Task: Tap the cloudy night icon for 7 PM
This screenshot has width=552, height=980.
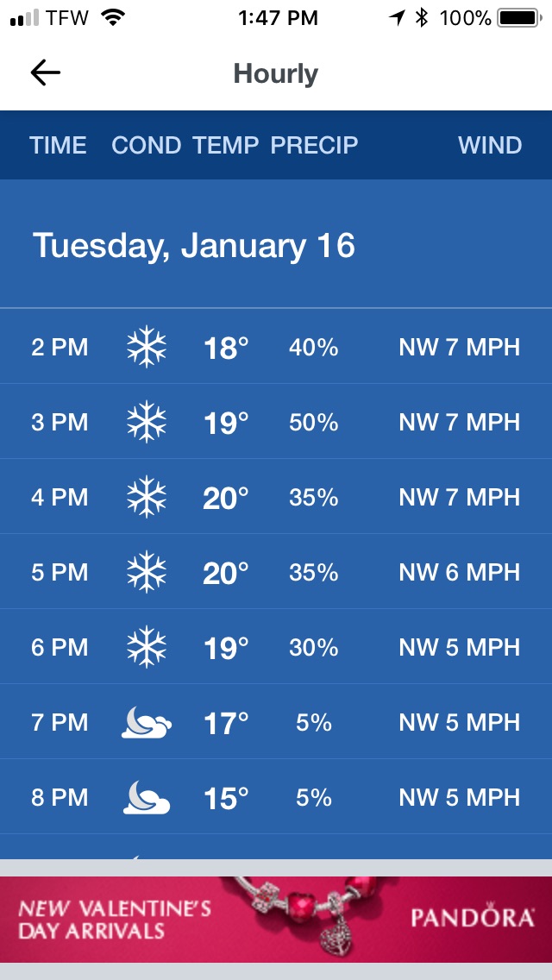Action: tap(147, 723)
